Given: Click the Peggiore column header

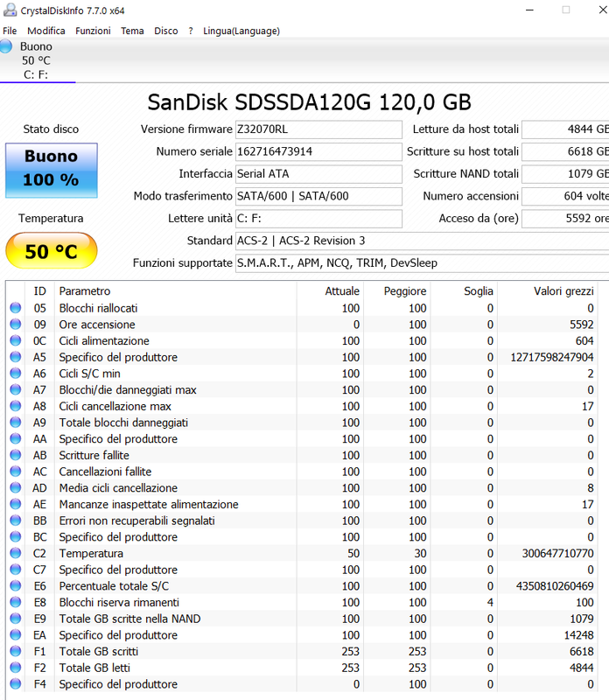Looking at the screenshot, I should [397, 291].
